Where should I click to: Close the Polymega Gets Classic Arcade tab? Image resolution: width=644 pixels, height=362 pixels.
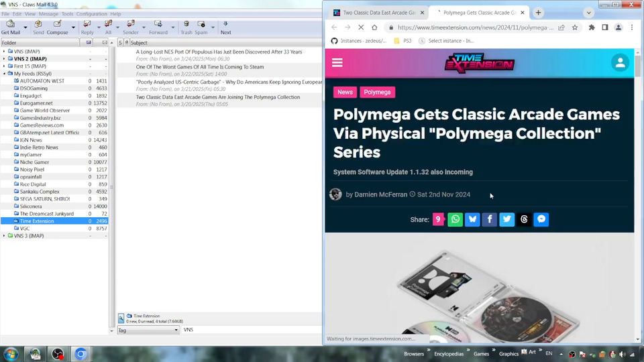(523, 13)
